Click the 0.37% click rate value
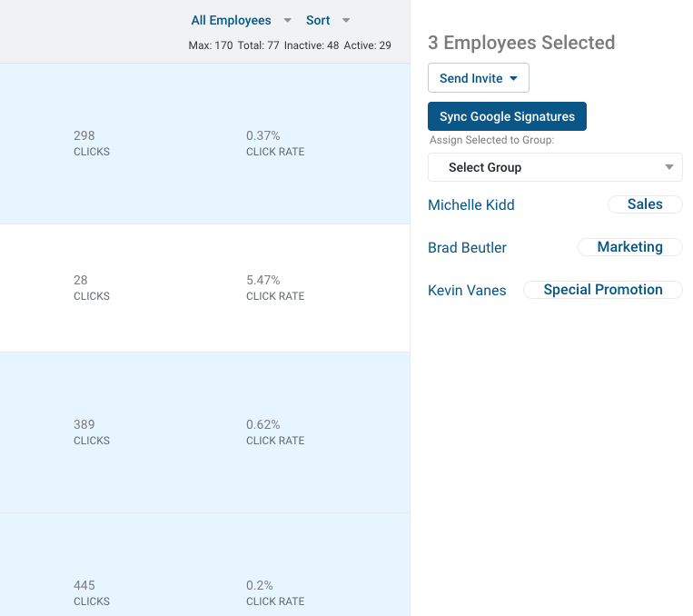 (263, 135)
